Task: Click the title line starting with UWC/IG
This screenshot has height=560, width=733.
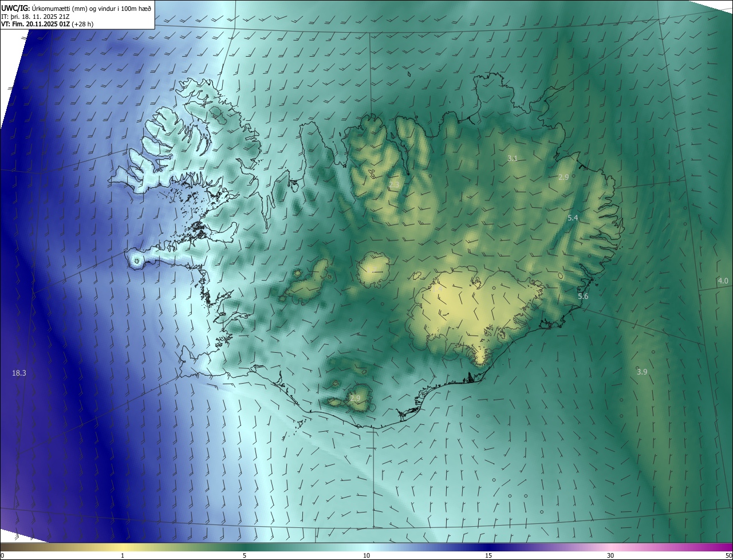Action: click(x=76, y=8)
